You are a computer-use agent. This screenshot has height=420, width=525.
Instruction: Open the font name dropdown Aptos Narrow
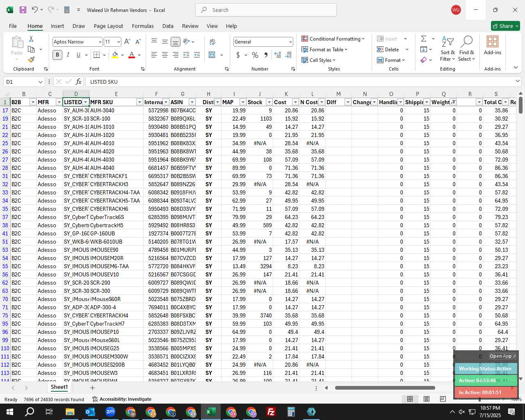coord(100,42)
